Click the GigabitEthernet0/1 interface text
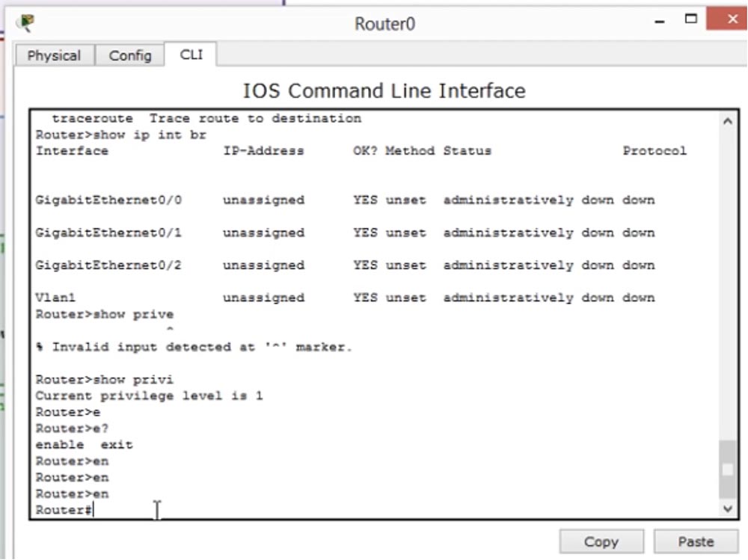 pos(108,233)
